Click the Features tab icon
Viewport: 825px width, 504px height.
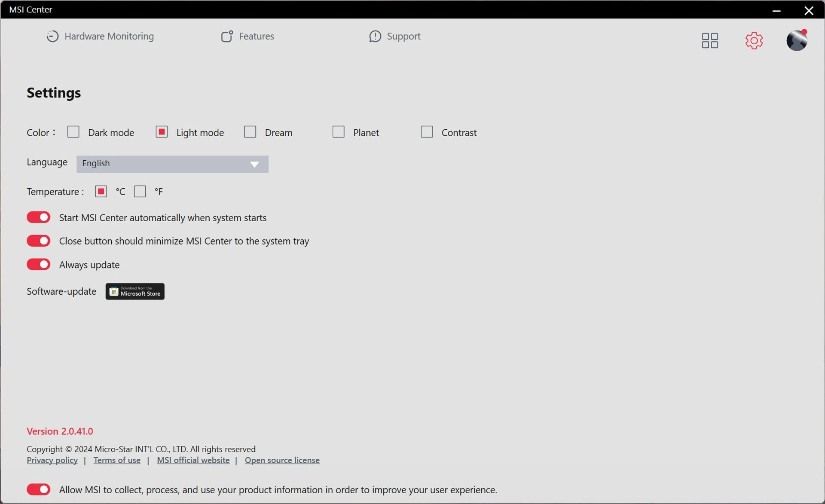pos(226,36)
